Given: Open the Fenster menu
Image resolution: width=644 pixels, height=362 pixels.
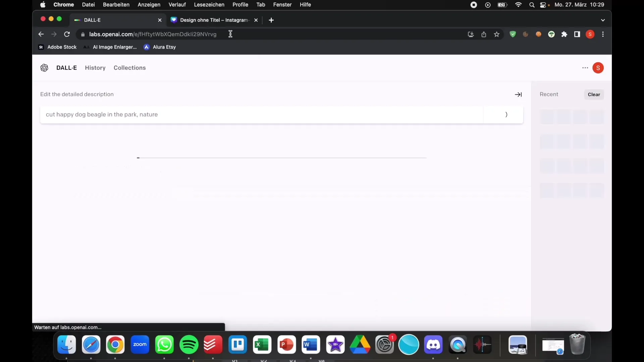Looking at the screenshot, I should tap(282, 5).
